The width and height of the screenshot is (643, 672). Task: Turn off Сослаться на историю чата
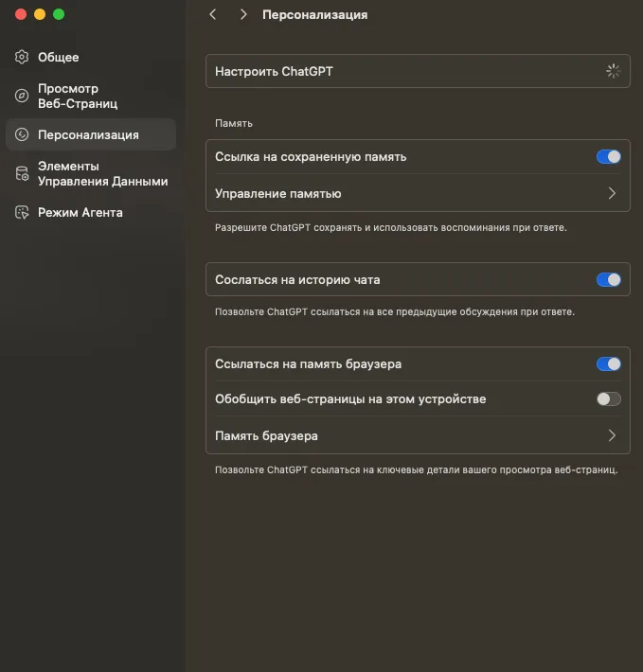(608, 280)
